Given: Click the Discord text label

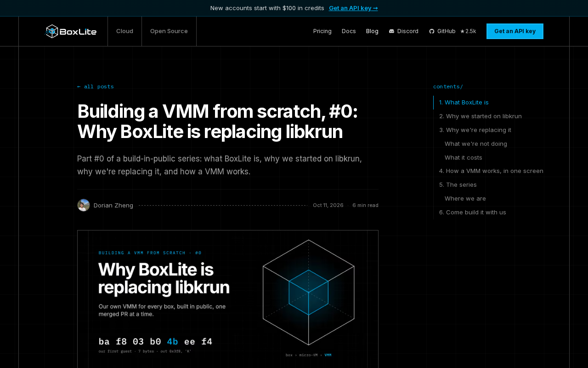Looking at the screenshot, I should [408, 31].
